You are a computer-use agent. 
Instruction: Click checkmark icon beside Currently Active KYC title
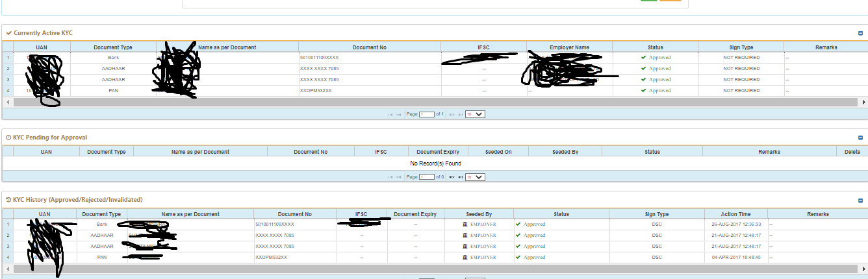(x=9, y=32)
